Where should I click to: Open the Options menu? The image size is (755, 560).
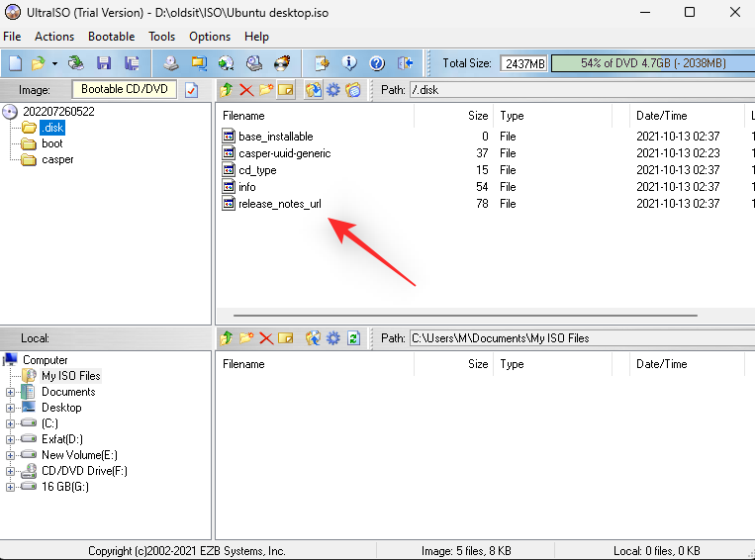tap(210, 37)
